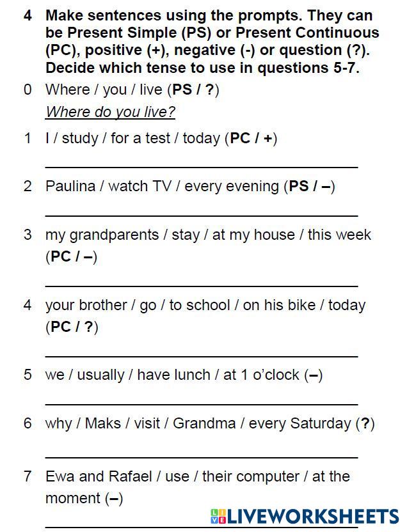407x532 pixels.
Task: Select the 'your brother / go / to school' prompt
Action: 205,305
